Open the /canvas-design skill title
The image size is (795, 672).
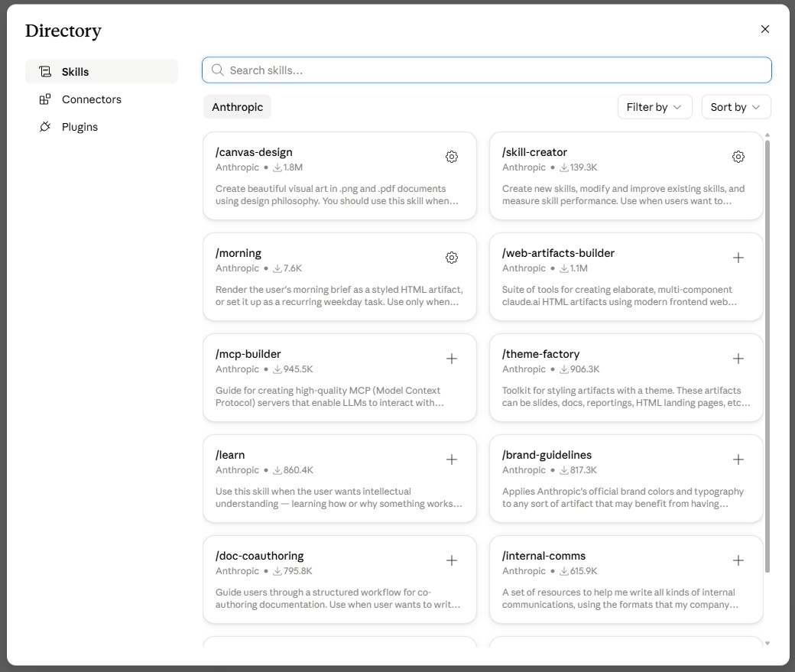point(254,152)
